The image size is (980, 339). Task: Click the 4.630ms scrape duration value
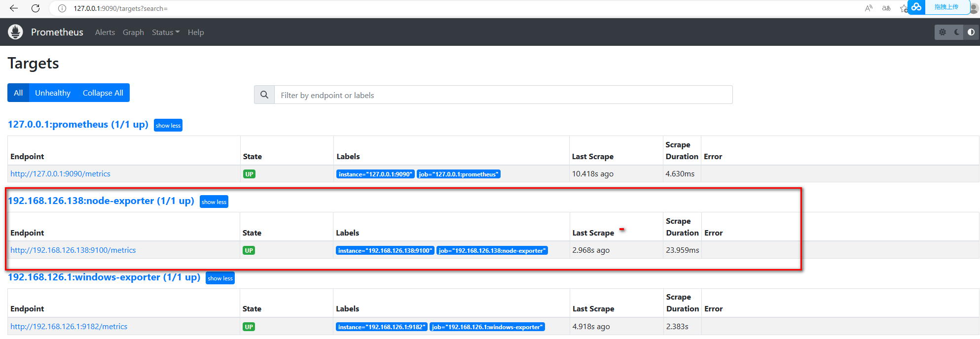tap(680, 173)
